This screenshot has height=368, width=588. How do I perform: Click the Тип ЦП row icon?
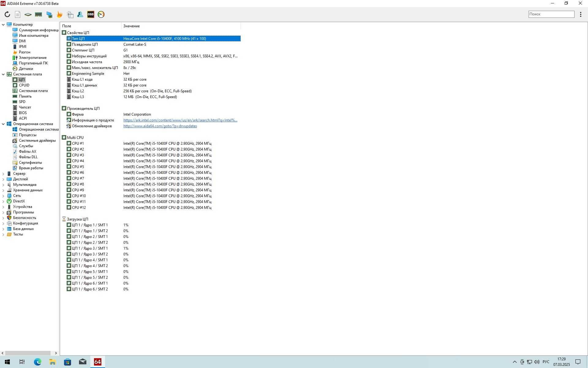[69, 39]
